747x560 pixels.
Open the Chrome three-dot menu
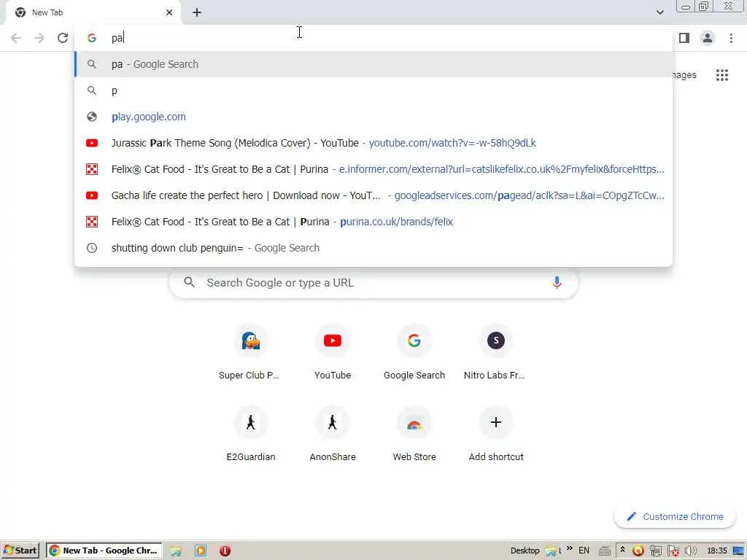click(731, 38)
